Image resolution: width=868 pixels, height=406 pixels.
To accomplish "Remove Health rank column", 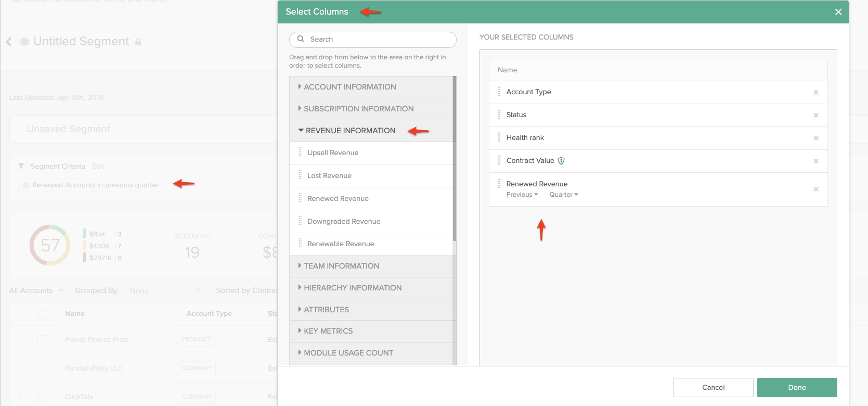I will (x=815, y=138).
